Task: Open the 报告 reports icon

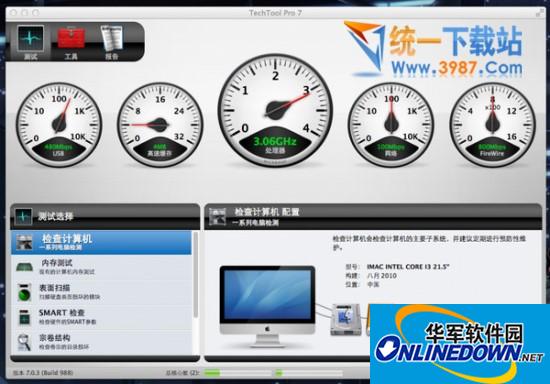Action: [112, 42]
